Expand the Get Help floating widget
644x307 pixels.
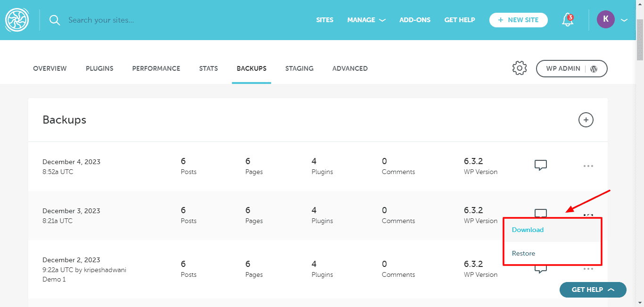point(593,290)
